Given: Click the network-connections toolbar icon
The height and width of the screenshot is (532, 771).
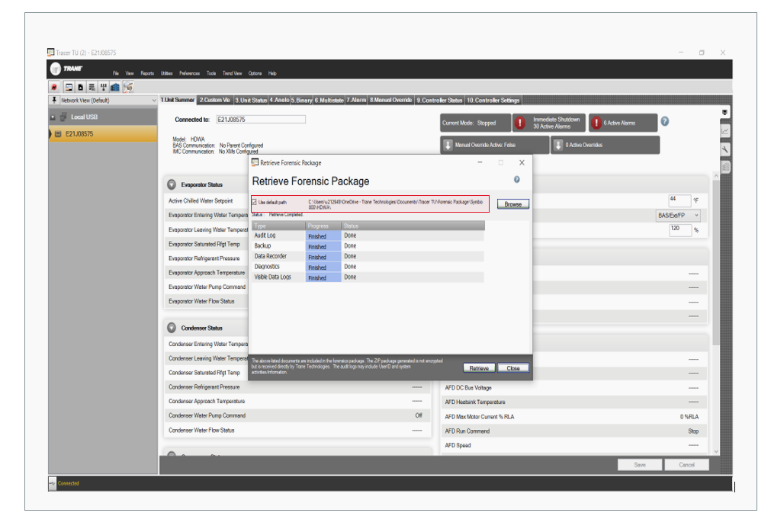Looking at the screenshot, I should [103, 87].
